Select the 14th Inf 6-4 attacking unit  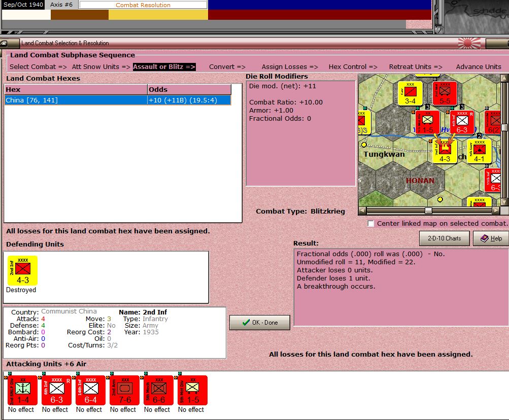pos(90,390)
